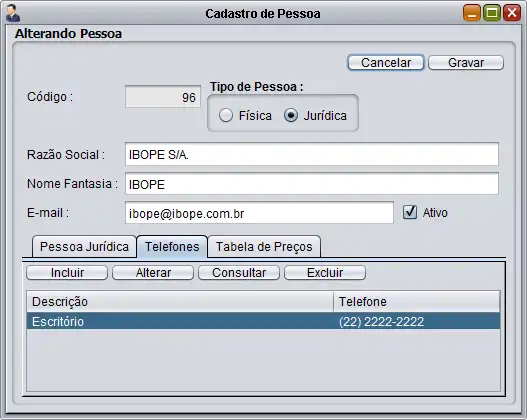Click the Código field showing 96
Screen dimensions: 527x420
coord(163,97)
